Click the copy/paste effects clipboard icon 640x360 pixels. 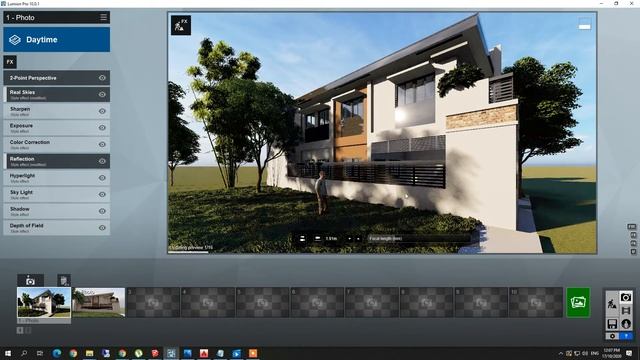(64, 280)
